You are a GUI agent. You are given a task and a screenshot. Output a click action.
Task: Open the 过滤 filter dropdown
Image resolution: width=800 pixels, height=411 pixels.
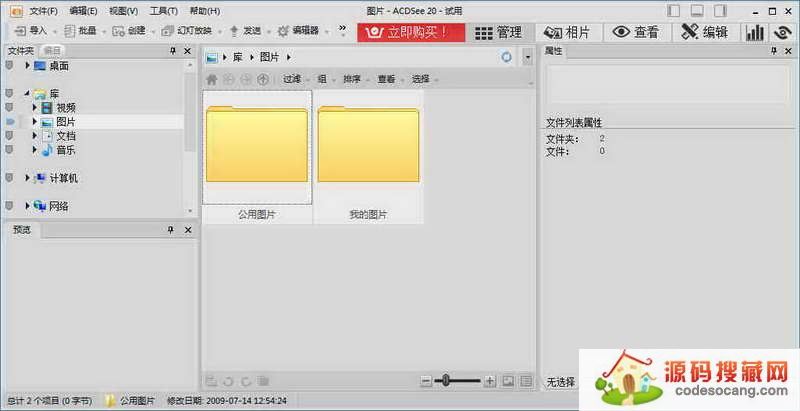coord(292,79)
